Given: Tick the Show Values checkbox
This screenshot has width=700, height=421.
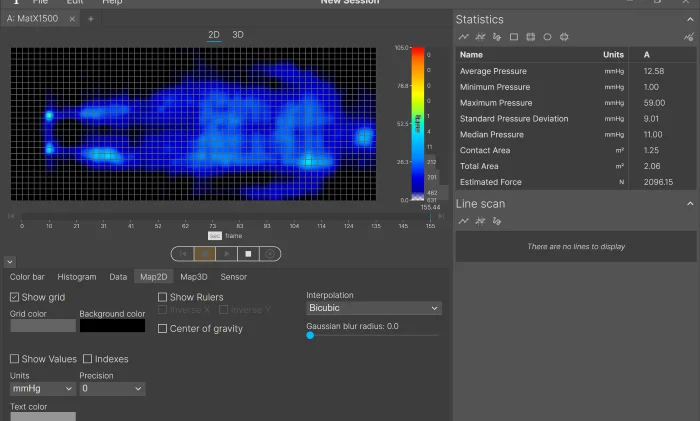Looking at the screenshot, I should pos(15,359).
